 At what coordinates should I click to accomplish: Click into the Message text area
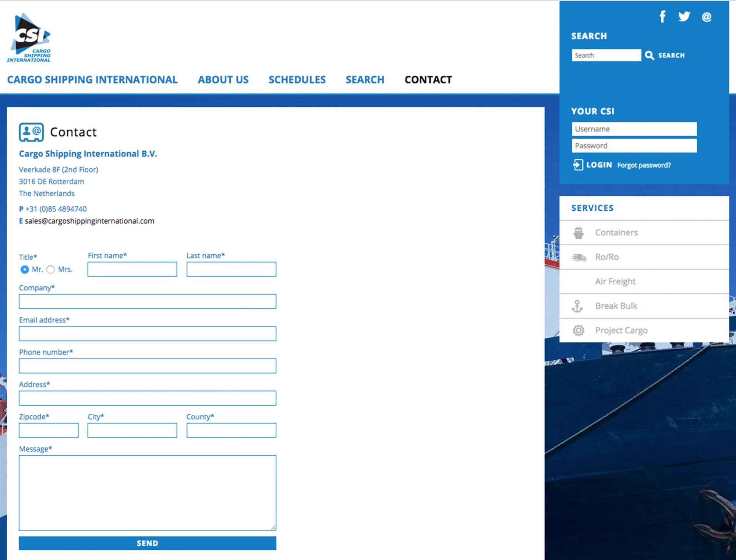[147, 493]
